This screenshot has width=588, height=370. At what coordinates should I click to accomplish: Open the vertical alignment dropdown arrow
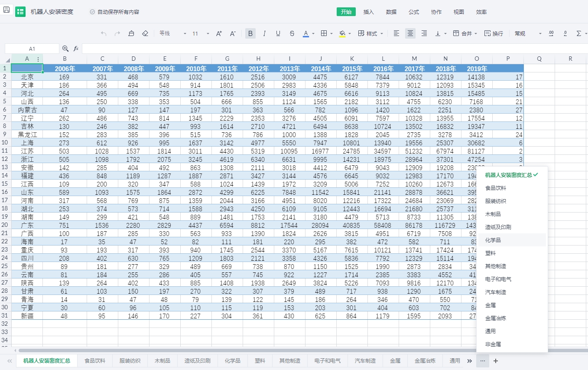[x=445, y=33]
